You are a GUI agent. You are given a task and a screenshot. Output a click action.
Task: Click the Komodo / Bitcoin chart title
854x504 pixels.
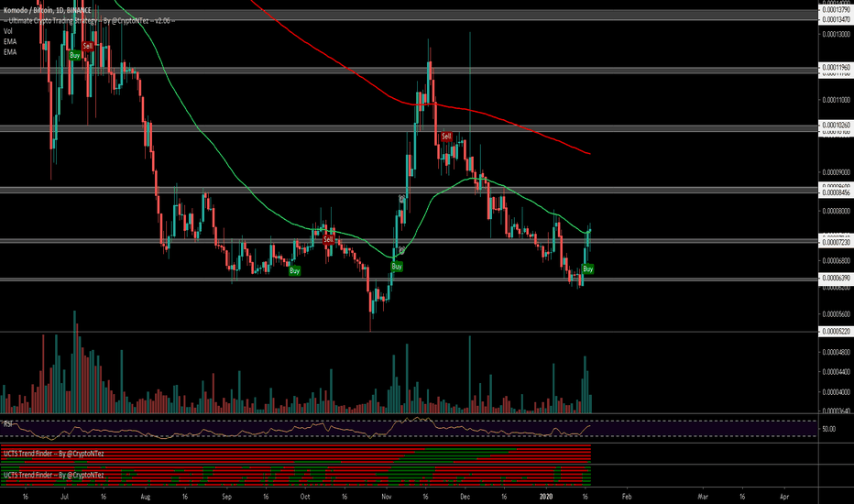click(48, 10)
